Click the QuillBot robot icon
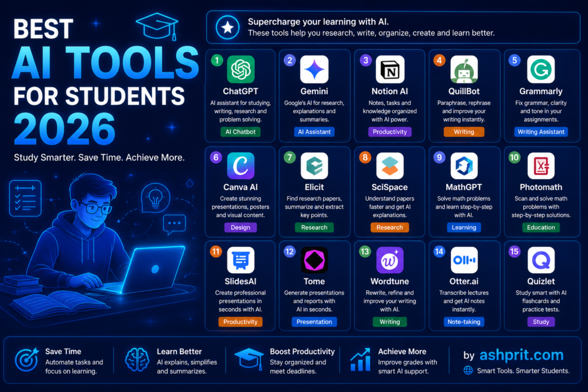 pyautogui.click(x=464, y=69)
